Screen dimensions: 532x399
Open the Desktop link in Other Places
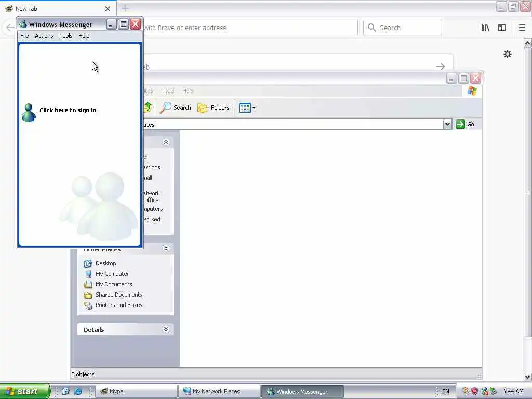point(106,263)
